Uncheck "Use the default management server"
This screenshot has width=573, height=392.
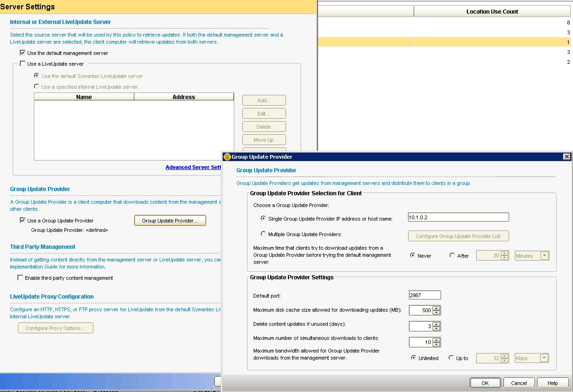click(x=22, y=54)
